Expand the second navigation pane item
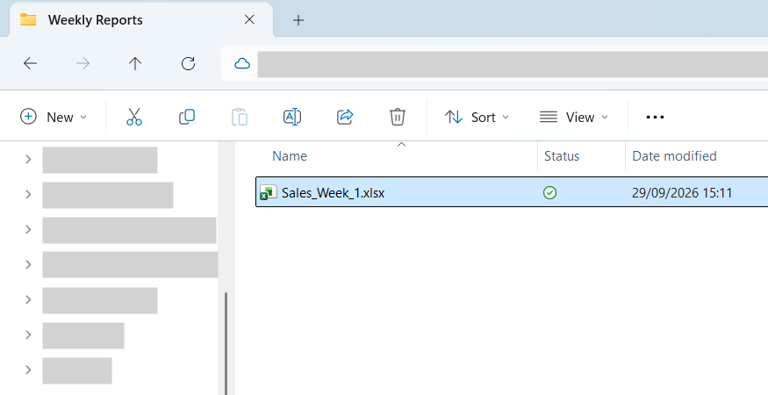This screenshot has width=768, height=395. [x=28, y=195]
